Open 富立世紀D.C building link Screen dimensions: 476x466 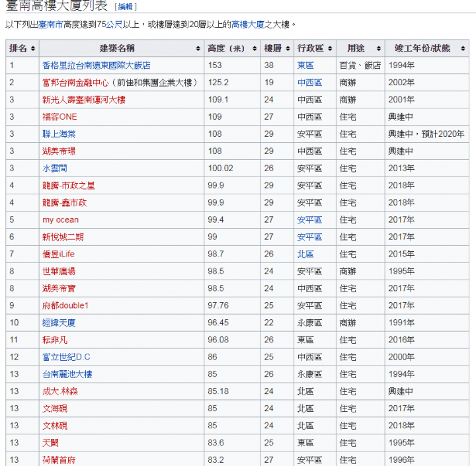(x=66, y=357)
